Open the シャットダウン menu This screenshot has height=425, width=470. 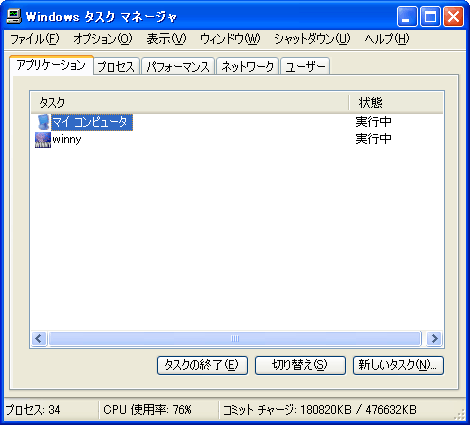312,39
